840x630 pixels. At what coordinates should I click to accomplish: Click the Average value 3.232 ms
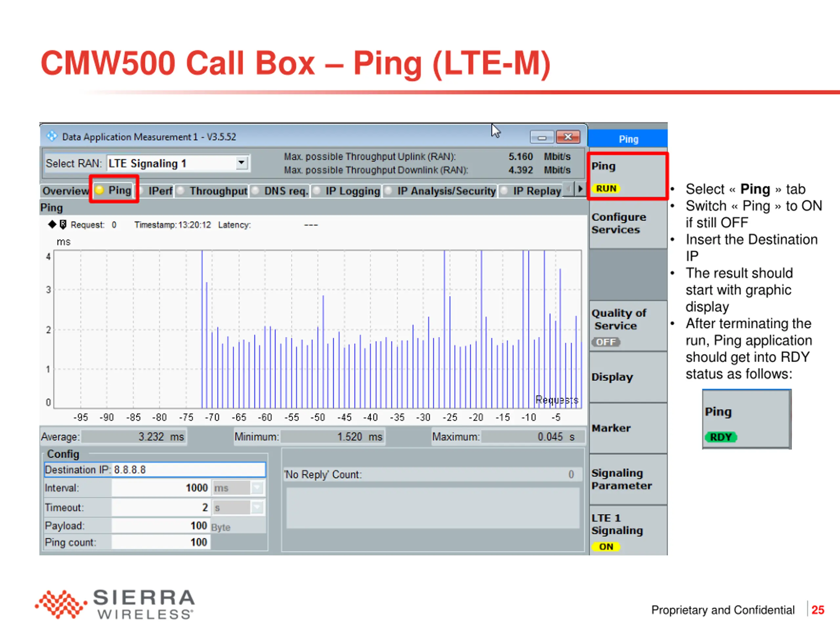pyautogui.click(x=134, y=437)
